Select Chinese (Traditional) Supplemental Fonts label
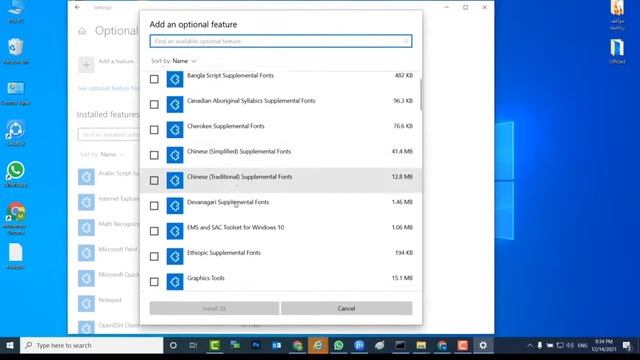 point(240,177)
